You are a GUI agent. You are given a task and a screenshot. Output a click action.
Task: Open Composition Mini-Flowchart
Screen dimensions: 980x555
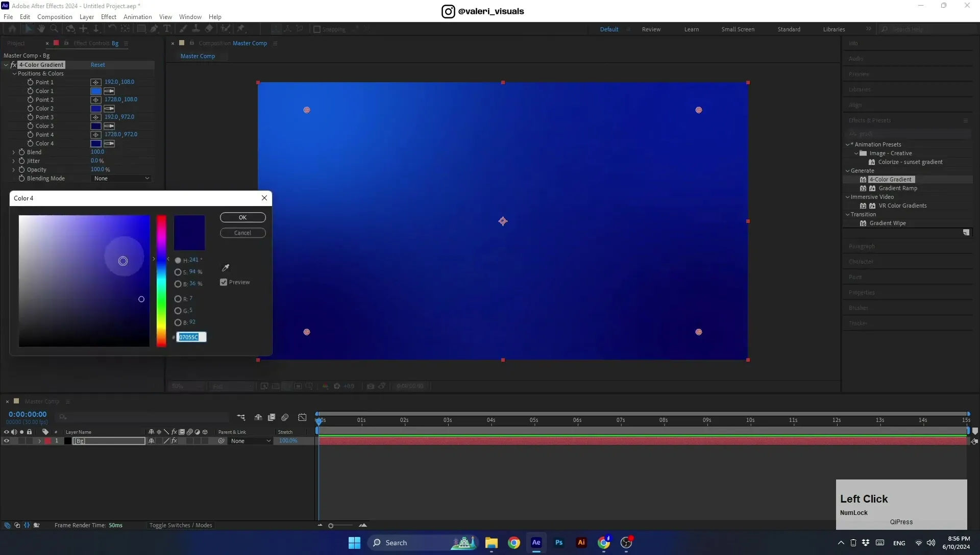241,417
